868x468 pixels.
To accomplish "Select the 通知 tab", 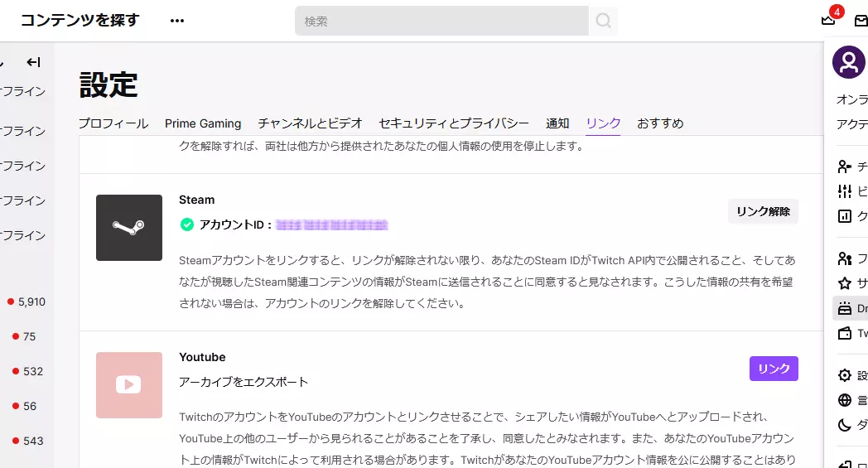I will 557,123.
